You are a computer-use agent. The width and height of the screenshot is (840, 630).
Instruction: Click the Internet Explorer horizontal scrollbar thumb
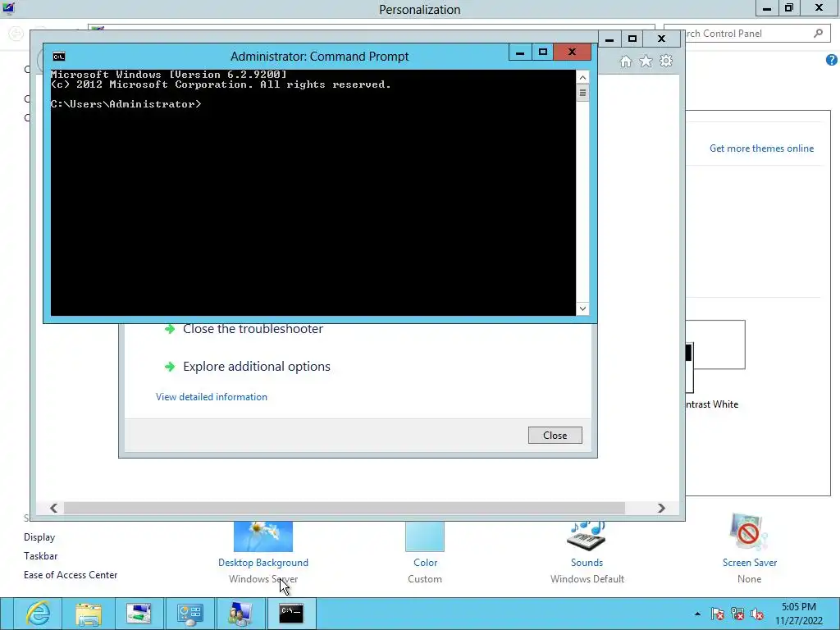tap(345, 508)
